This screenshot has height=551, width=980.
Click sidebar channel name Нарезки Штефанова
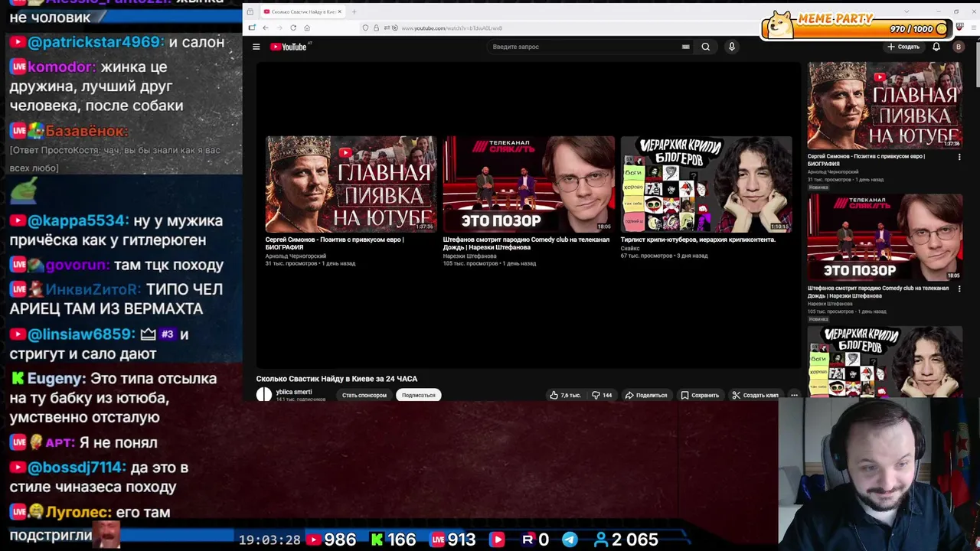pos(830,304)
